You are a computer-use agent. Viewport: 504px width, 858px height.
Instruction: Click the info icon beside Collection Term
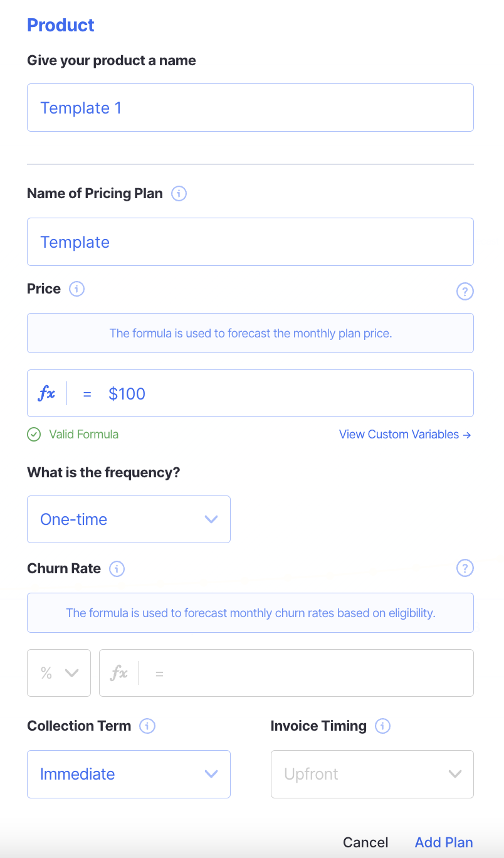tap(147, 726)
